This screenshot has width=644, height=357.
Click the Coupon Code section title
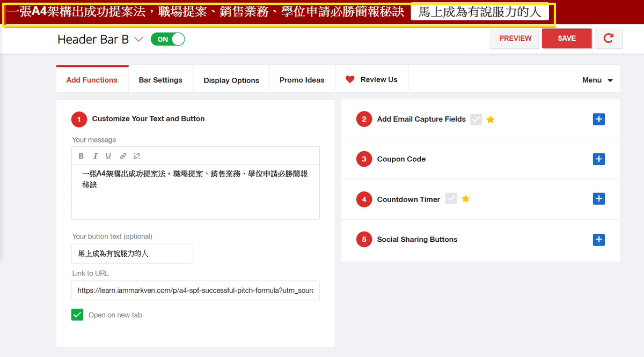pyautogui.click(x=401, y=159)
